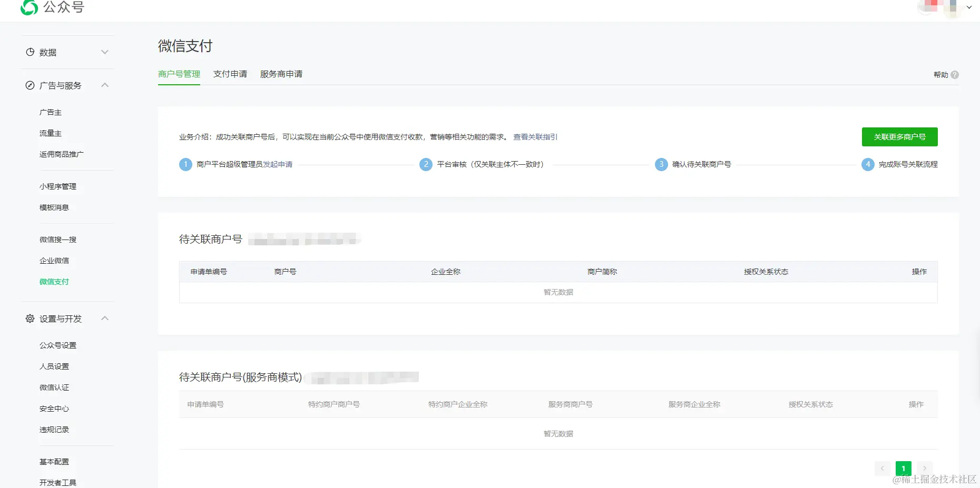This screenshot has width=980, height=488.
Task: Collapse the 设置与开发 section chevron
Action: click(x=105, y=318)
